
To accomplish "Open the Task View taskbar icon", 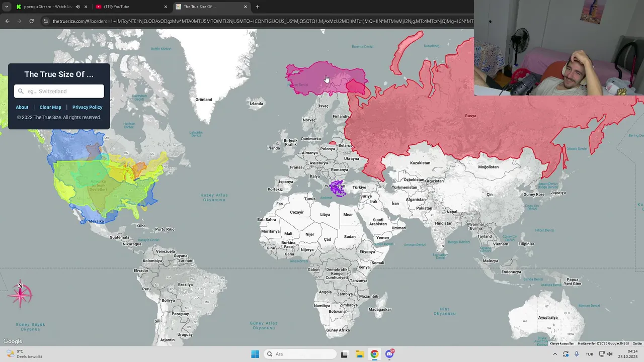I will (344, 354).
